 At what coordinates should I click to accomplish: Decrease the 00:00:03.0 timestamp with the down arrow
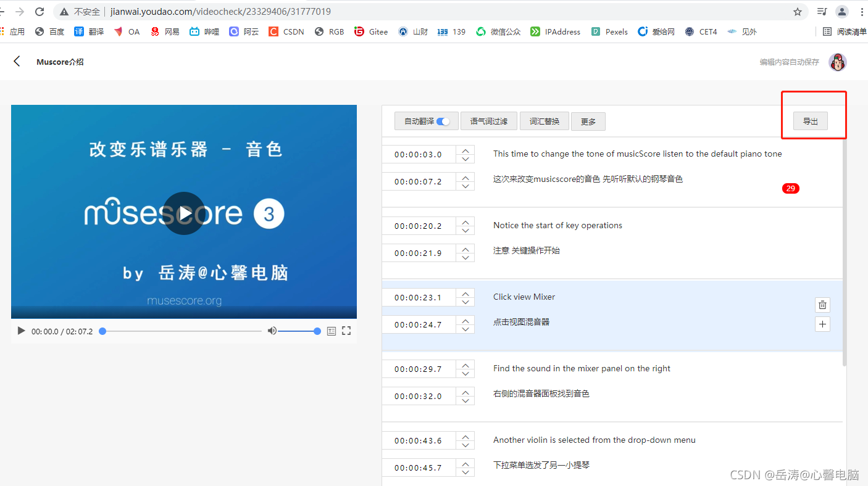coord(465,159)
